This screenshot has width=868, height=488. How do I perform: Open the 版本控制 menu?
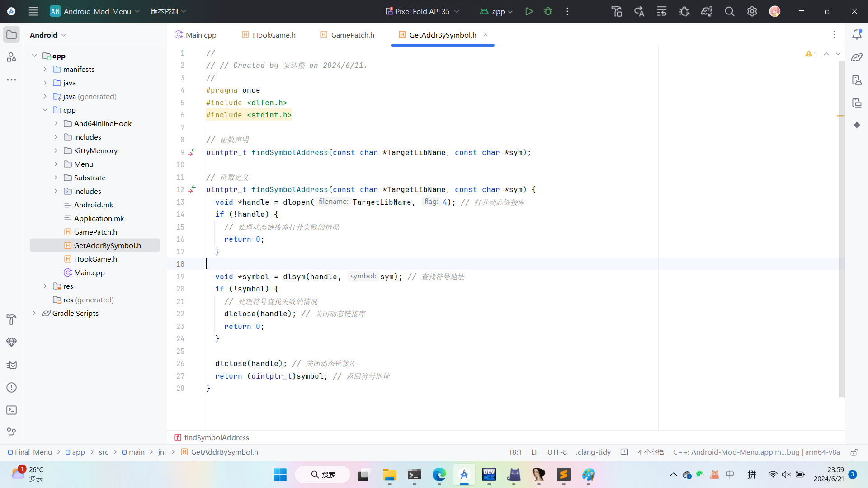point(168,11)
